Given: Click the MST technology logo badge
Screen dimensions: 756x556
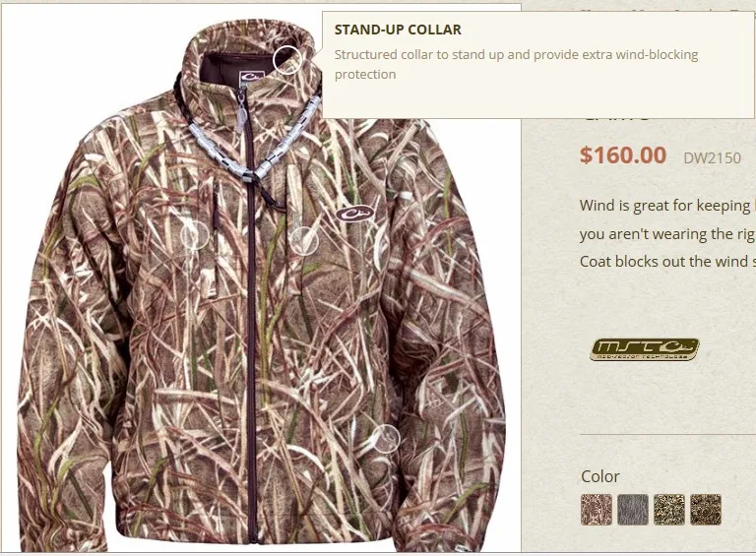Looking at the screenshot, I should tap(645, 349).
